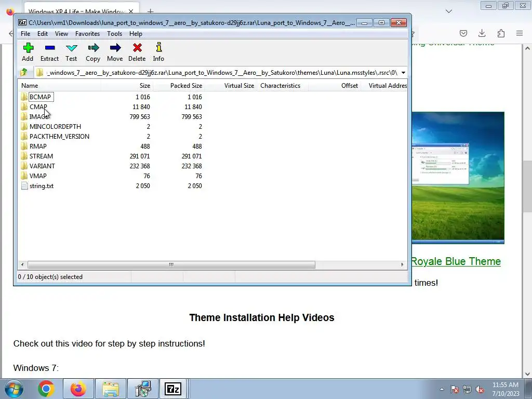532x399 pixels.
Task: Click the taskbar clock showing 11:55 AM
Action: coord(506,389)
